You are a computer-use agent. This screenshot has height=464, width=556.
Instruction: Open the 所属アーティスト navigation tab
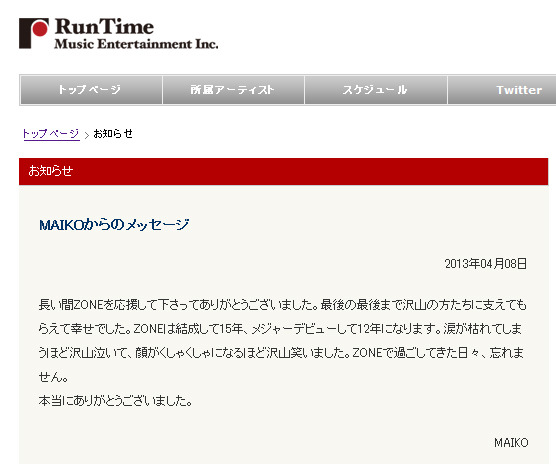(x=233, y=90)
